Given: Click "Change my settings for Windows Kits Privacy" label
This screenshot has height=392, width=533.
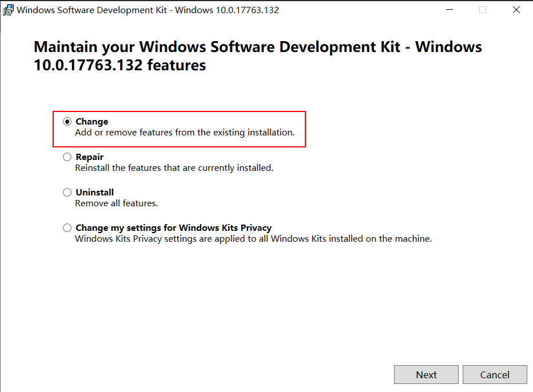Looking at the screenshot, I should click(x=173, y=227).
